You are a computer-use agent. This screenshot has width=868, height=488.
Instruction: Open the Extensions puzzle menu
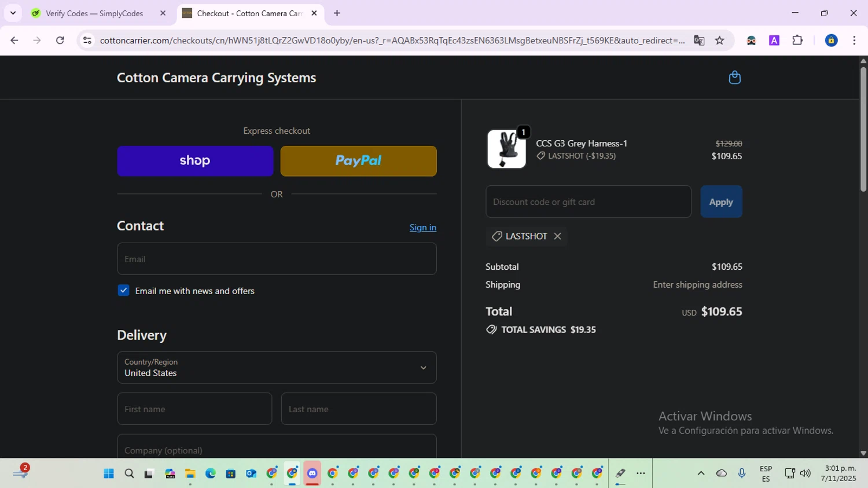click(797, 41)
